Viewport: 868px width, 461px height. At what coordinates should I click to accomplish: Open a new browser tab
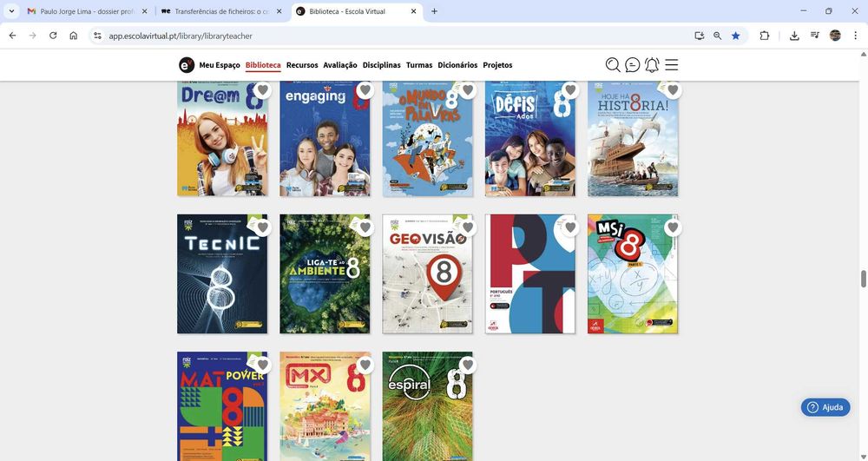(x=434, y=11)
